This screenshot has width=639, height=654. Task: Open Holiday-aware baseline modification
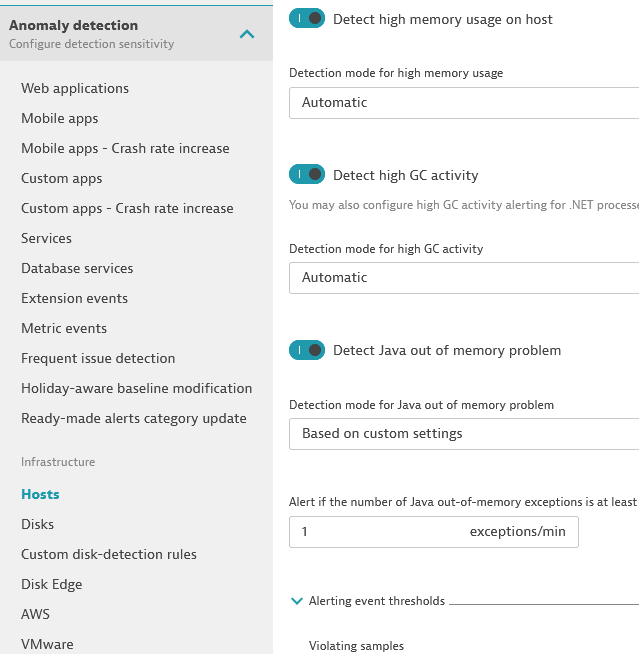[x=136, y=388]
